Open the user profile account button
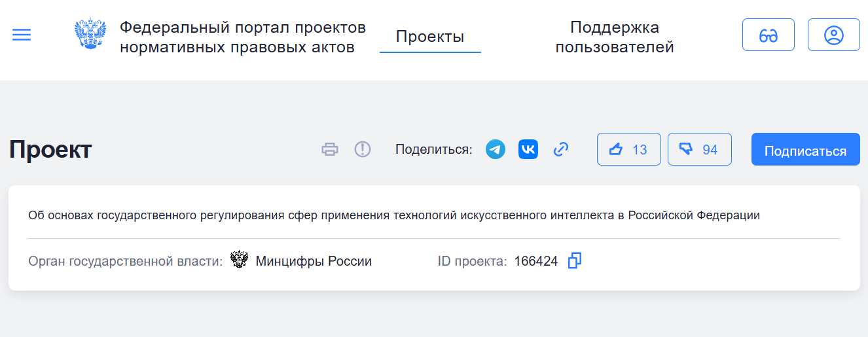The height and width of the screenshot is (337, 868). [833, 35]
